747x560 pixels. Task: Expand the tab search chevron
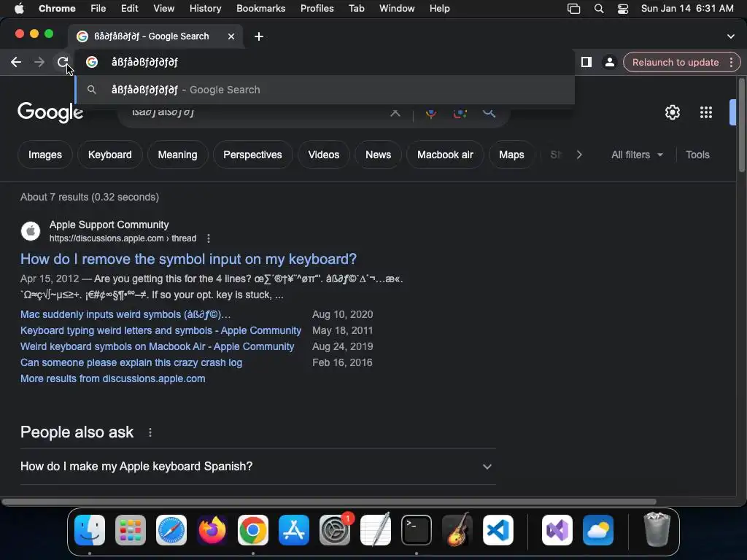(731, 36)
